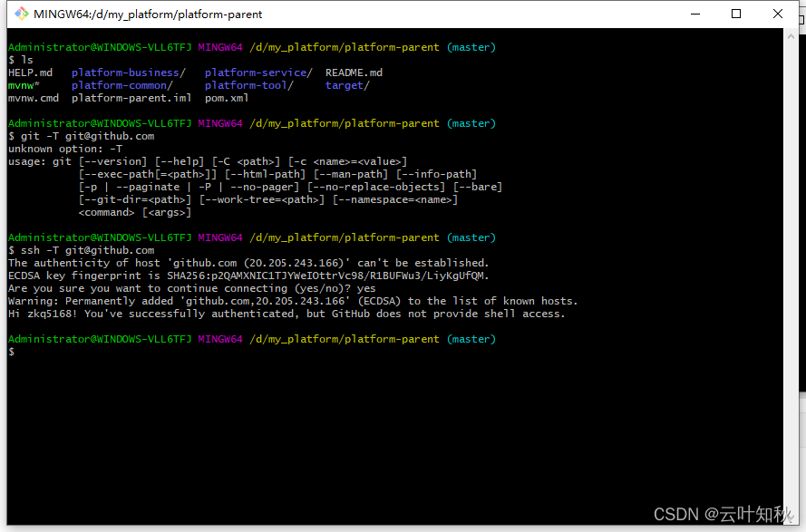The image size is (806, 532).
Task: Click the platform-service/ directory name
Action: pyautogui.click(x=258, y=73)
